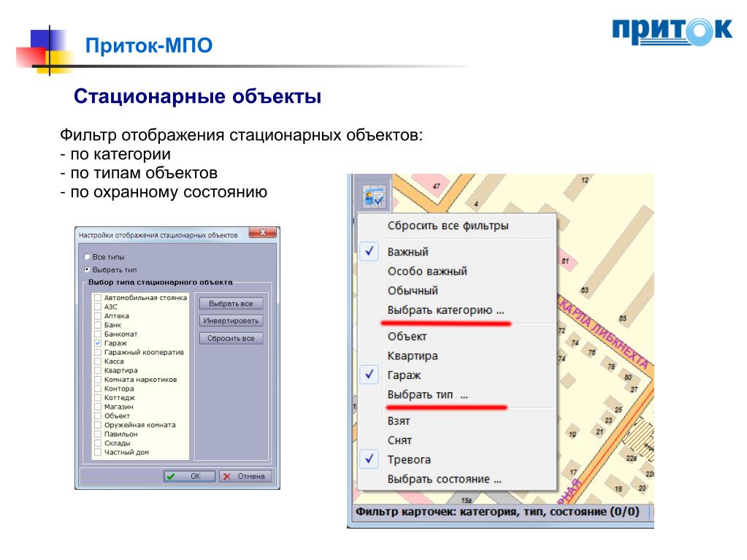The width and height of the screenshot is (747, 560).
Task: Check the 'Гаражный кооператив' checkbox
Action: pyautogui.click(x=98, y=353)
